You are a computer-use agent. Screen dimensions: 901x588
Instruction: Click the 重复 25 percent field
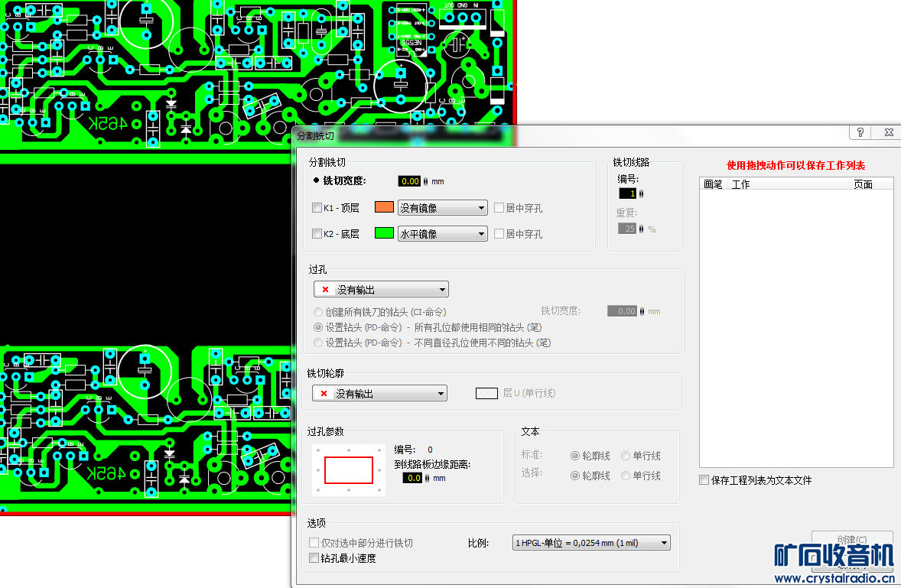(627, 229)
